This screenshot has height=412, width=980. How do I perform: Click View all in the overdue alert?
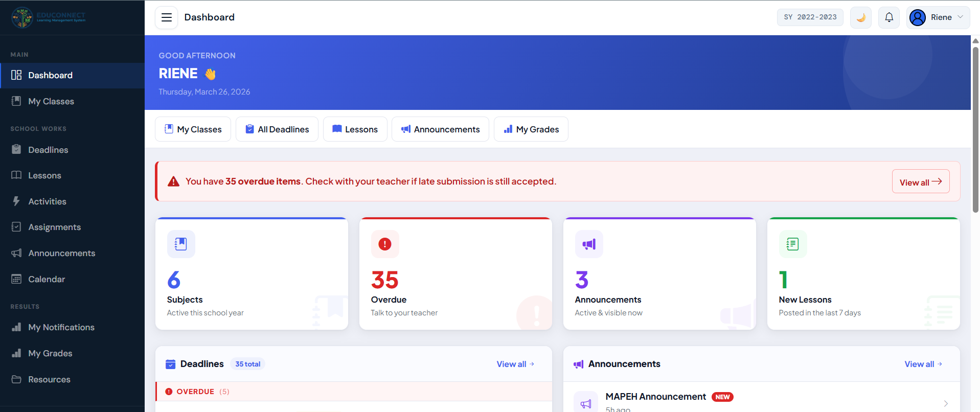click(921, 181)
